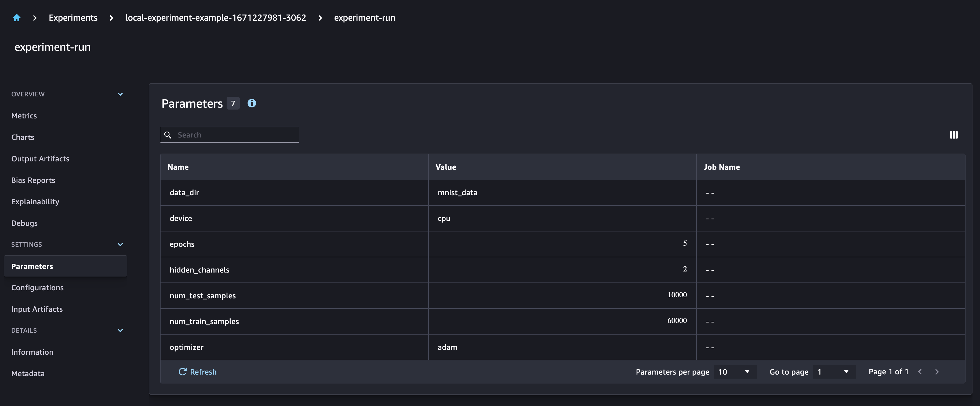Go to home via breadcrumb house icon
Image resolution: width=980 pixels, height=406 pixels.
(x=16, y=18)
